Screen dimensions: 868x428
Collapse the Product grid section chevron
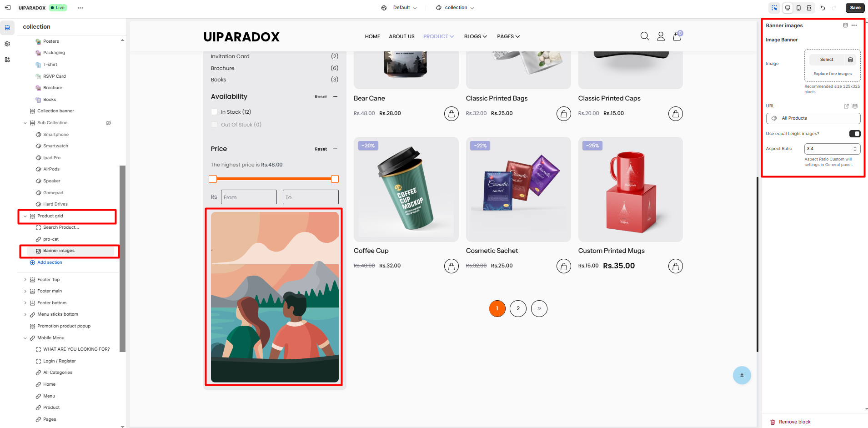(x=25, y=216)
